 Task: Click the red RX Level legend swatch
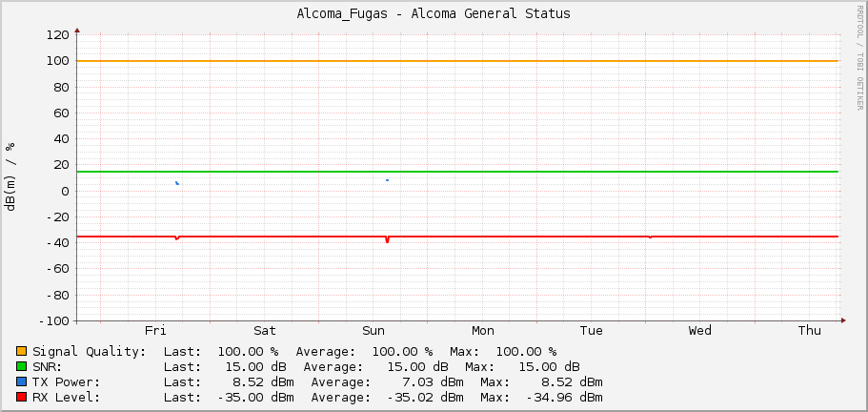[x=22, y=397]
